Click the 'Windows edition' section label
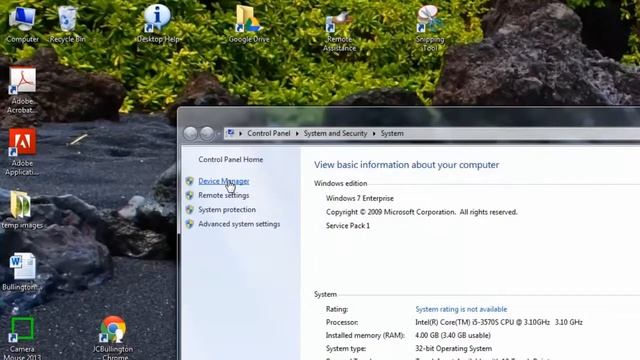Viewport: 640px width, 360px height. click(340, 184)
